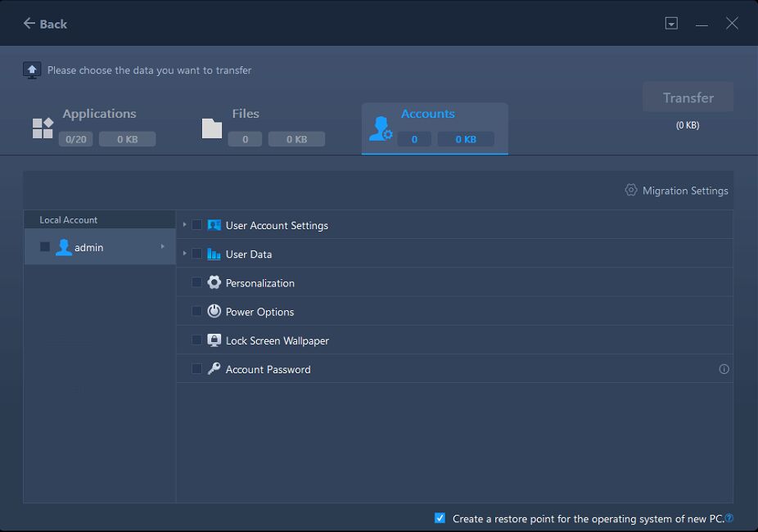This screenshot has height=532, width=758.
Task: Check the Personalization checkbox
Action: [196, 282]
